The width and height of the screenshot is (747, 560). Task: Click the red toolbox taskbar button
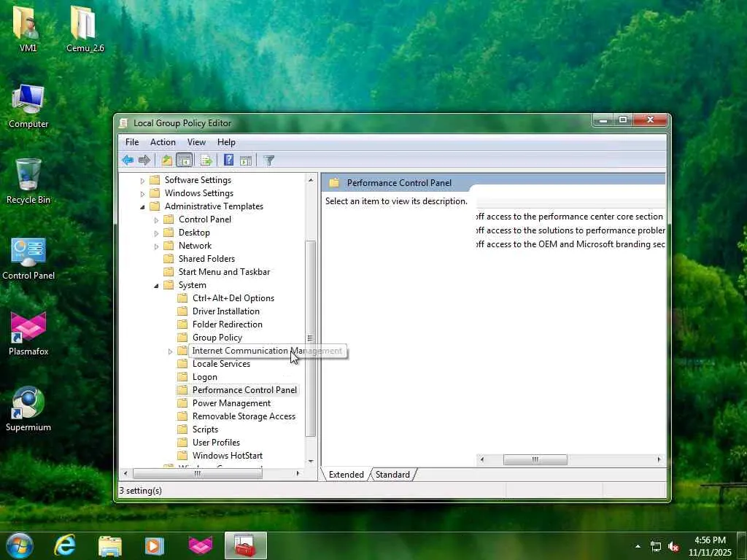click(x=245, y=545)
